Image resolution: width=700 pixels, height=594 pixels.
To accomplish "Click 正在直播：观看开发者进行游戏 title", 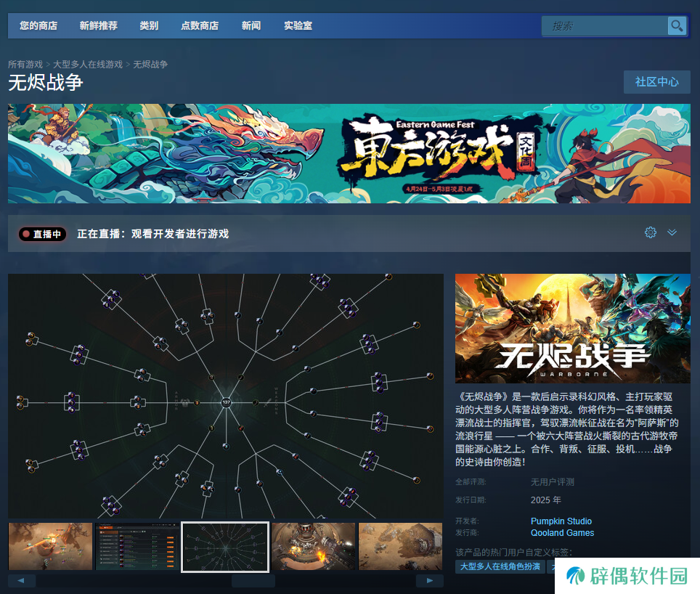I will [152, 234].
